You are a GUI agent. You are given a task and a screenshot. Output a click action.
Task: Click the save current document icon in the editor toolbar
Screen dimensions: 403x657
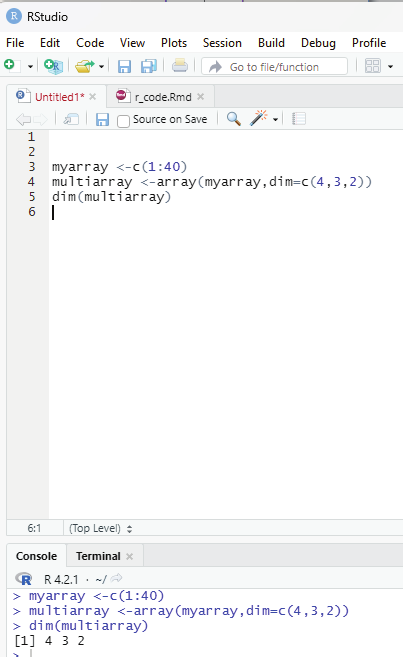click(102, 119)
